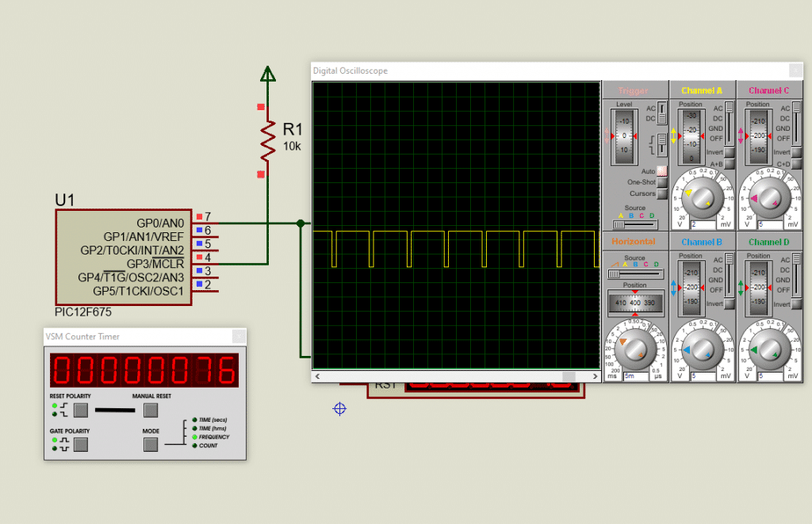Click the TIME (hms) mode indicator LED
This screenshot has height=524, width=812.
click(195, 428)
